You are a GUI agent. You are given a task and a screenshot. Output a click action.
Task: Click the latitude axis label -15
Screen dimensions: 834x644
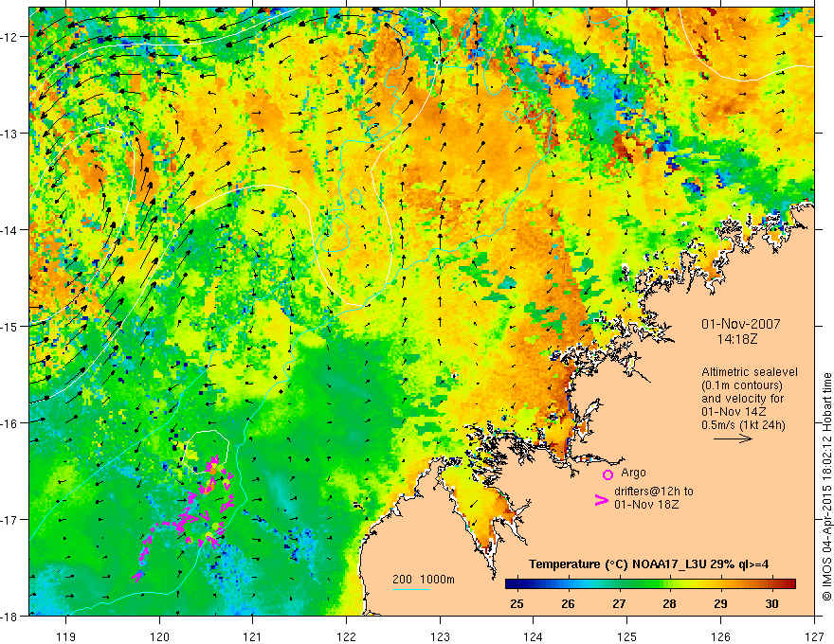click(x=9, y=326)
